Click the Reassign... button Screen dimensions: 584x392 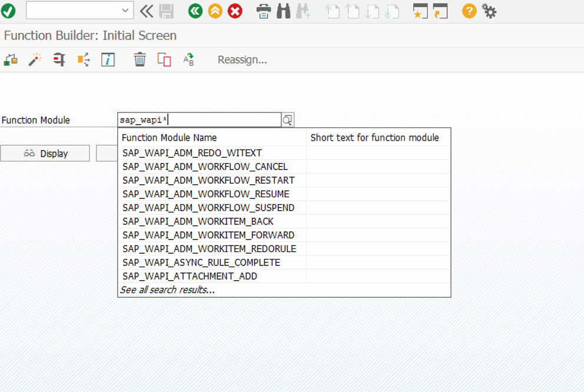[x=243, y=60]
